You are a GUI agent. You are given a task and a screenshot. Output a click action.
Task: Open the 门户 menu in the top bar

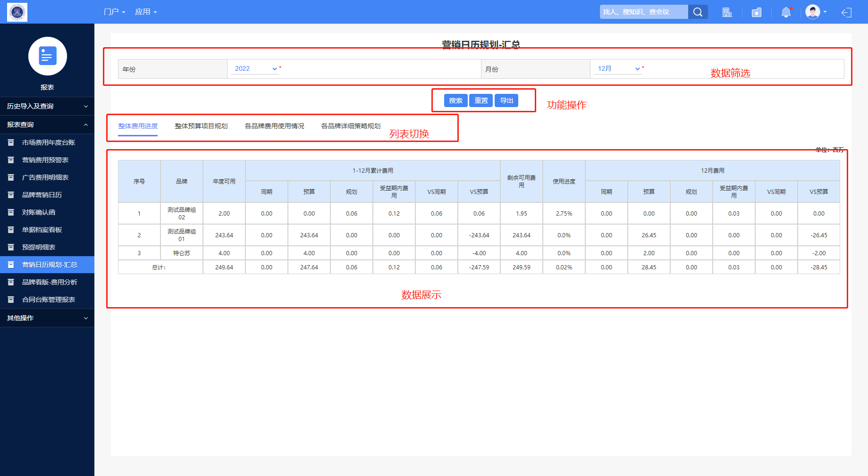tap(114, 12)
